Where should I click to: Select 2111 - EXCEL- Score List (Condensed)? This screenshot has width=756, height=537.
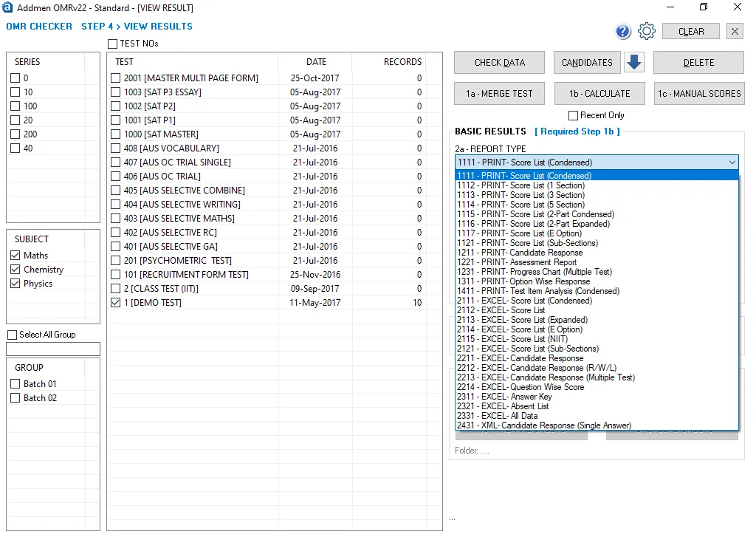click(x=597, y=301)
